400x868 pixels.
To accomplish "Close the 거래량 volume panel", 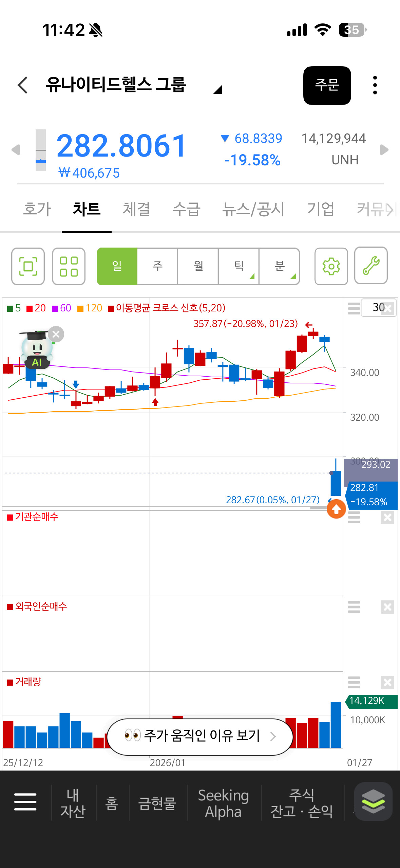I will (387, 682).
